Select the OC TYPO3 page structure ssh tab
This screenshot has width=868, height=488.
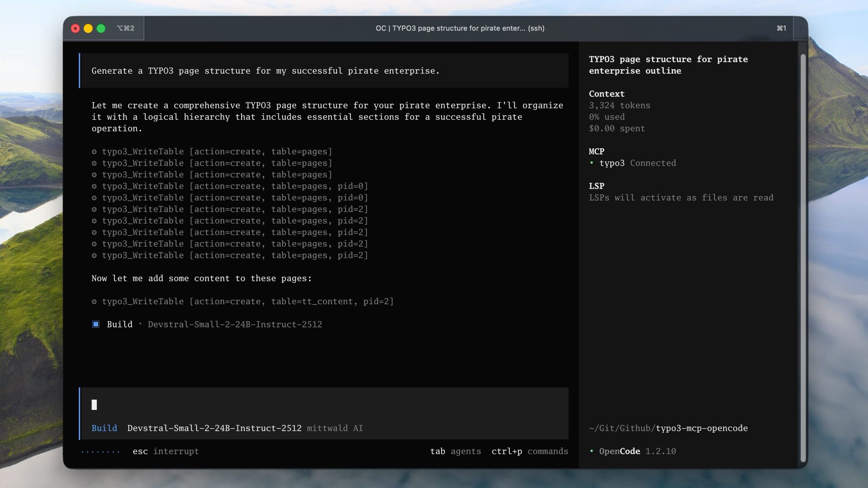coord(460,28)
